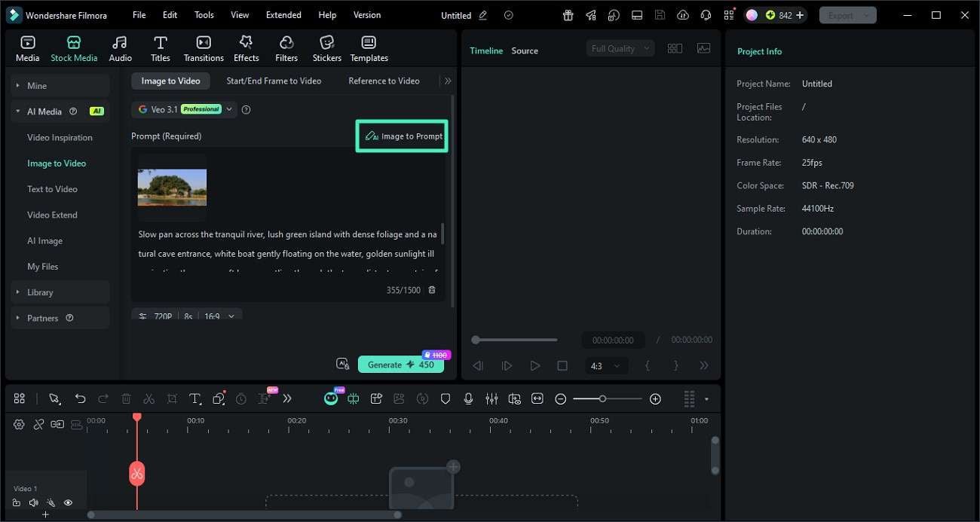Click the Generate button
980x522 pixels.
(x=401, y=364)
